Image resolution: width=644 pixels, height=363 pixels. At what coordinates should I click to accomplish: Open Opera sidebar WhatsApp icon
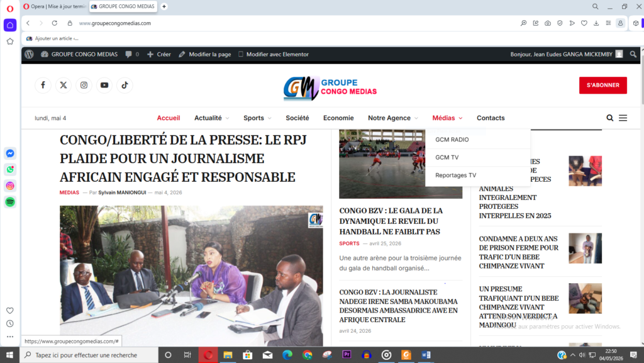click(x=10, y=169)
